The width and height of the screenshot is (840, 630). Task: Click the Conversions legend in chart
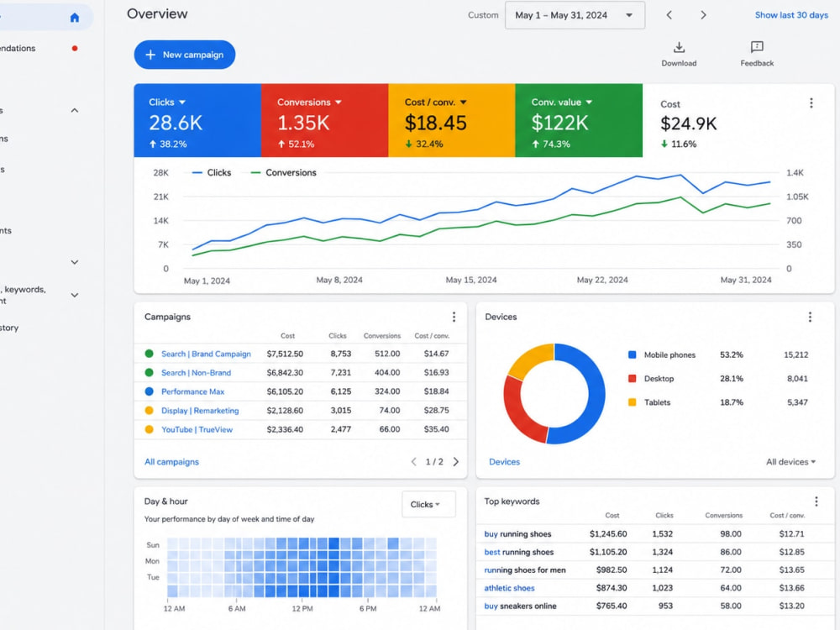[x=283, y=172]
